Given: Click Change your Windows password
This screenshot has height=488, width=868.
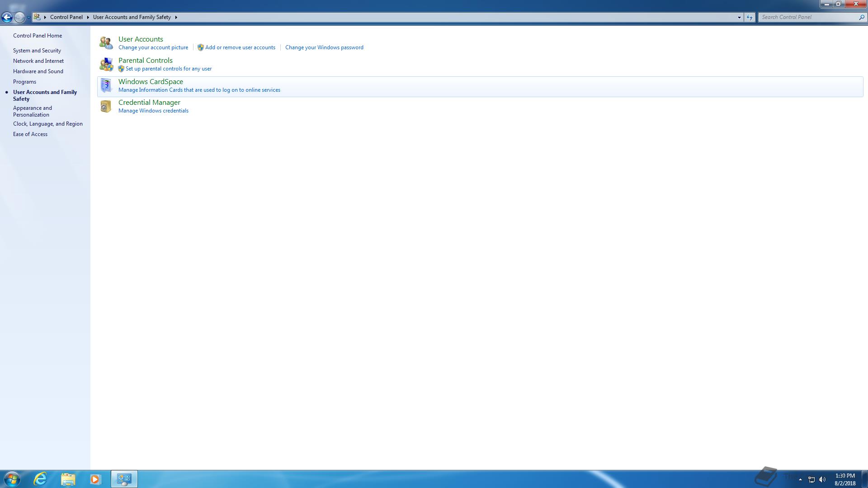Looking at the screenshot, I should point(324,47).
